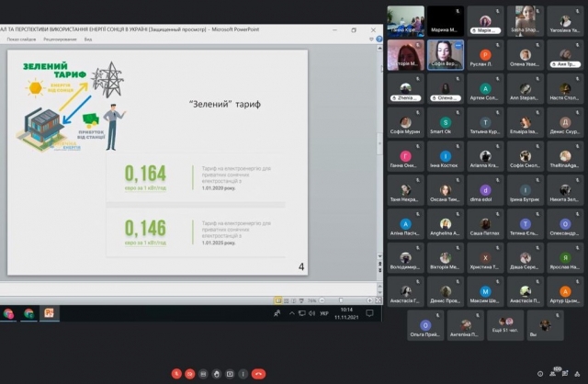Show hidden system tray icons chevron
This screenshot has width=588, height=384.
tap(292, 313)
